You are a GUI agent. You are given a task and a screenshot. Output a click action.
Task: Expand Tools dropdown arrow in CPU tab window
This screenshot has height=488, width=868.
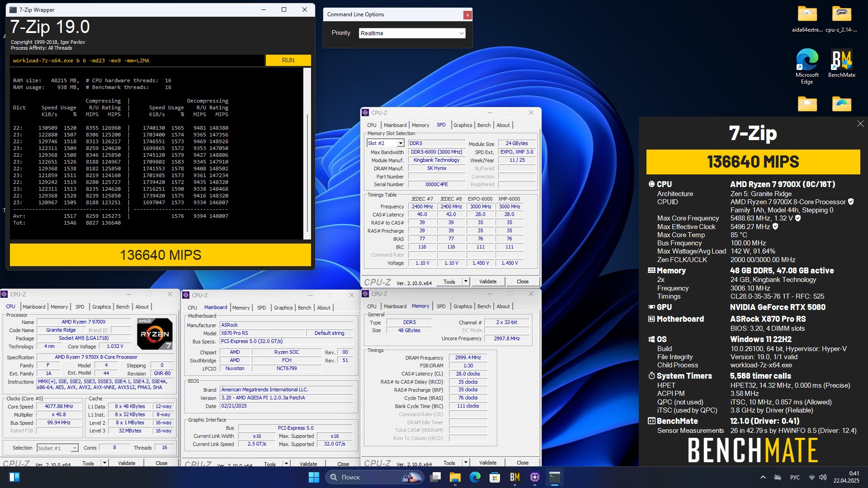(104, 463)
